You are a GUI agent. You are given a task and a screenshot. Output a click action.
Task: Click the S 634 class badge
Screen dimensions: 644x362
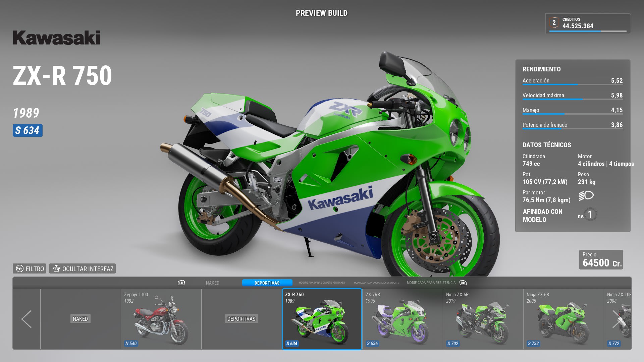(28, 130)
